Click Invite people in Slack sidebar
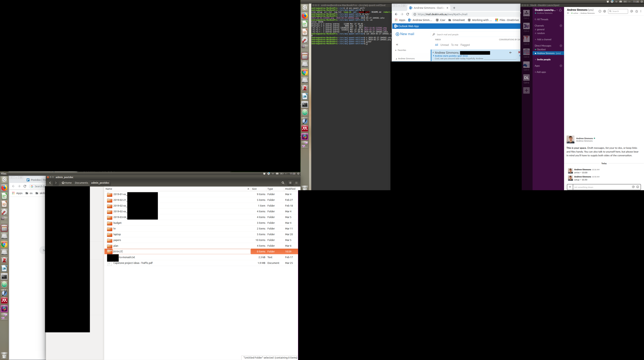The height and width of the screenshot is (360, 644). coord(543,60)
